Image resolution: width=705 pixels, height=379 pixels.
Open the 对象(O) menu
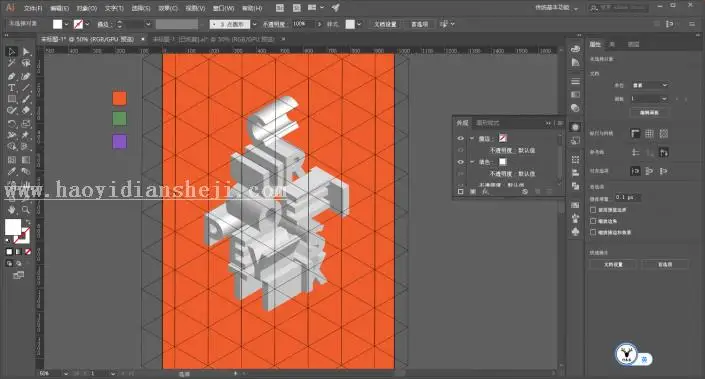click(x=86, y=8)
